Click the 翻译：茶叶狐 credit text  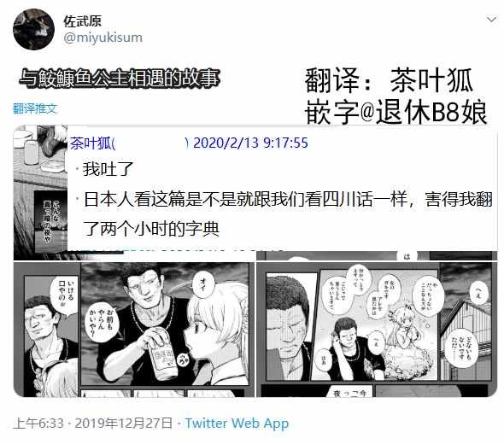click(388, 80)
